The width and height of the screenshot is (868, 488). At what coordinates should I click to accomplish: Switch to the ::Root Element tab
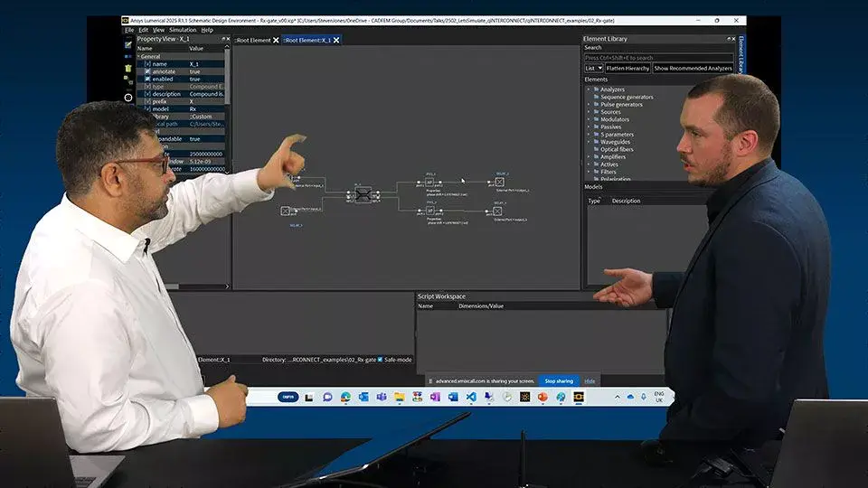pos(253,40)
